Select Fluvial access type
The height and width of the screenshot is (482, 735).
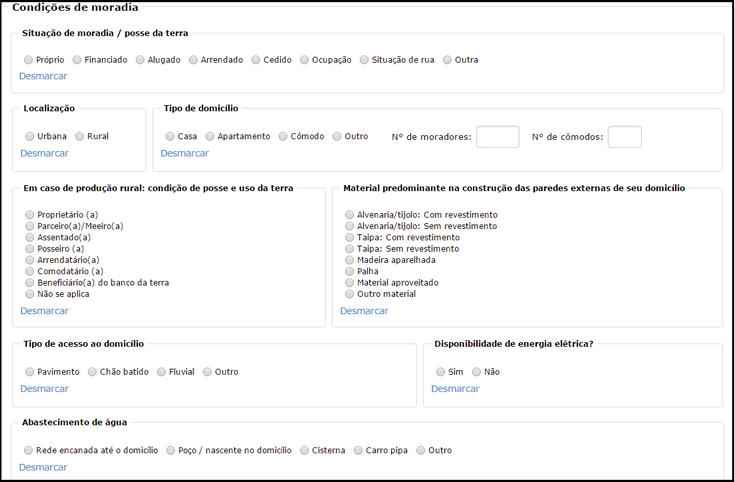pyautogui.click(x=162, y=372)
